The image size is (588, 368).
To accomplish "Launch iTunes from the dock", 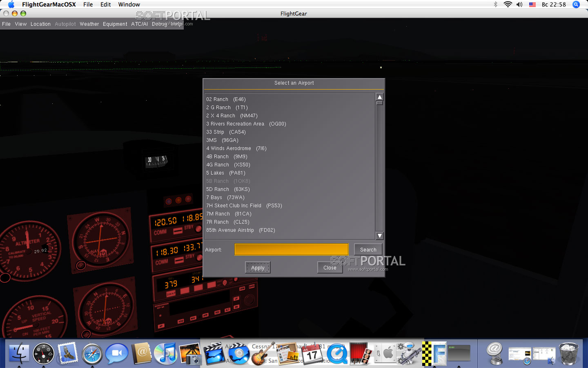I will pos(165,353).
